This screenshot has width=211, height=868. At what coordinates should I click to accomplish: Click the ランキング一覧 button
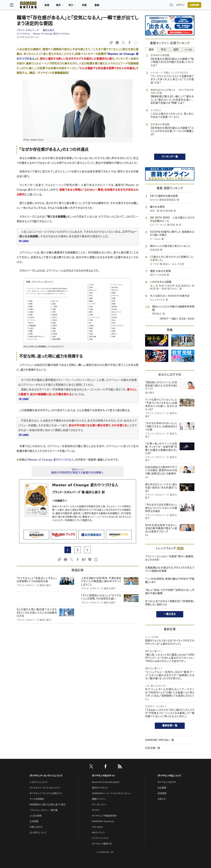170,157
